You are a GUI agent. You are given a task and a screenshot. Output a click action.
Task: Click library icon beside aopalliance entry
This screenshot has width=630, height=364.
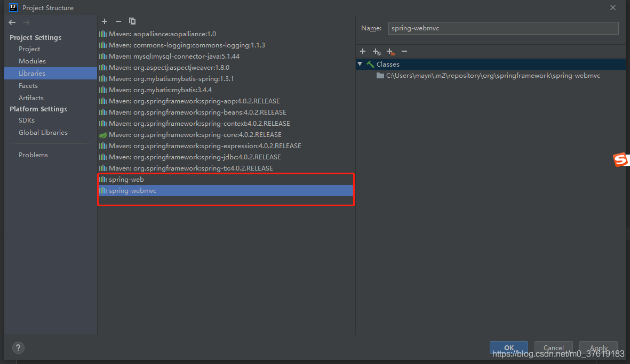(x=103, y=34)
